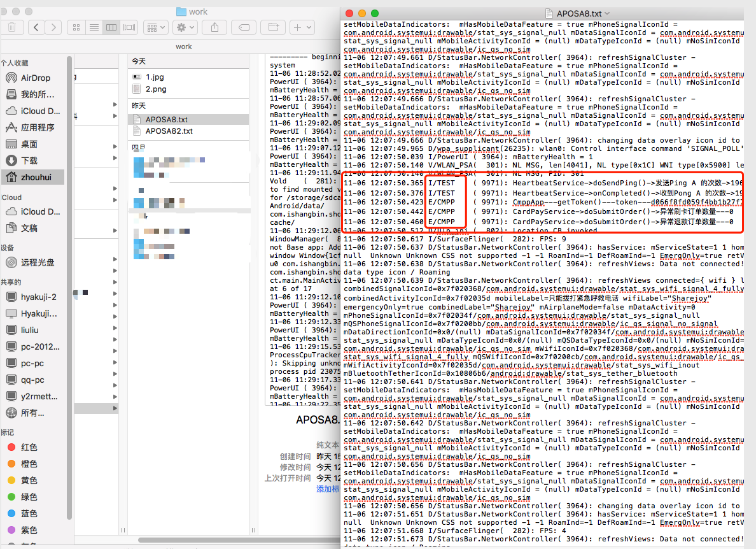Image resolution: width=756 pixels, height=549 pixels.
Task: Click the APOSA8. file name in preview pane
Action: coord(318,420)
